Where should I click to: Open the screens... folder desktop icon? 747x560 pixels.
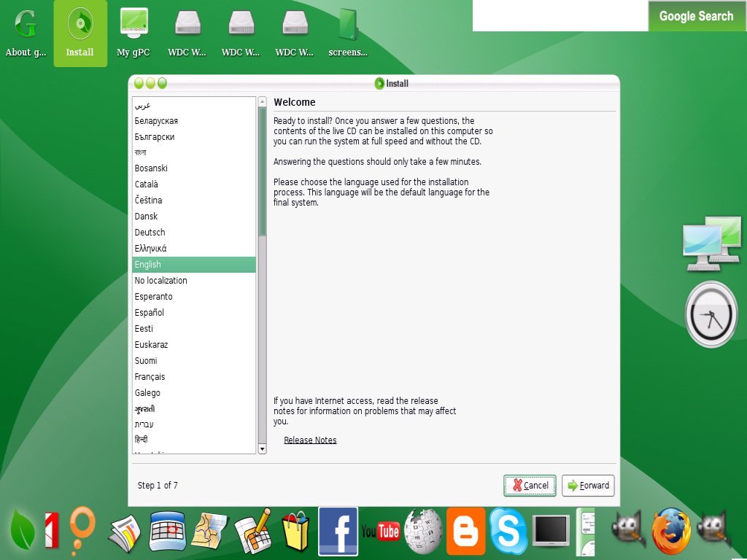coord(348,34)
